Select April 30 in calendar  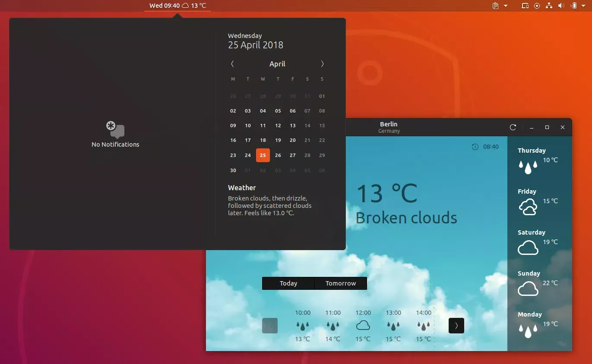(x=233, y=170)
